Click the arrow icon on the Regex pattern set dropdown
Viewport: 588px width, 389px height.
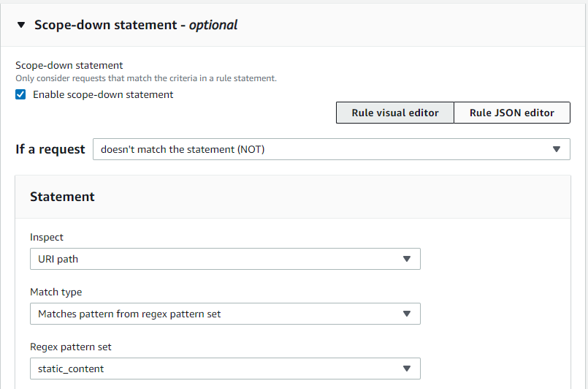coord(408,369)
